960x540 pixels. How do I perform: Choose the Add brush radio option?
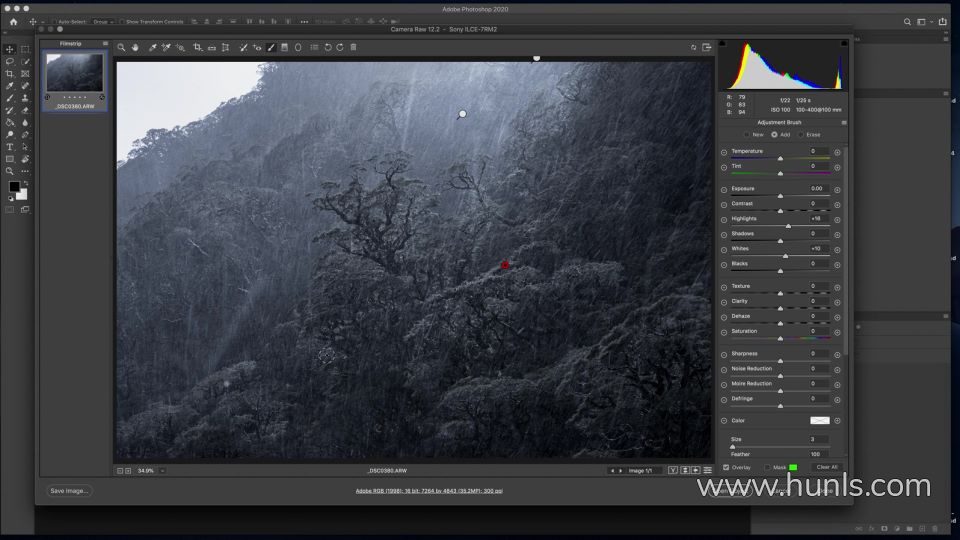[774, 135]
